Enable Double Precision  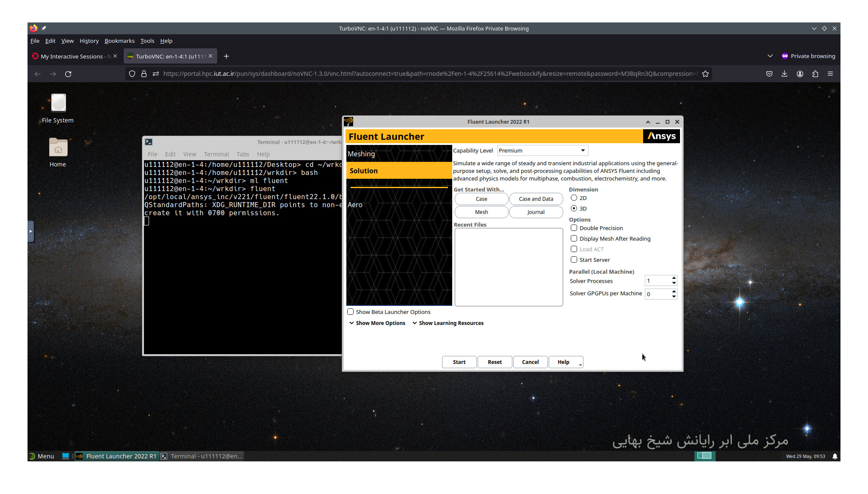click(x=574, y=228)
